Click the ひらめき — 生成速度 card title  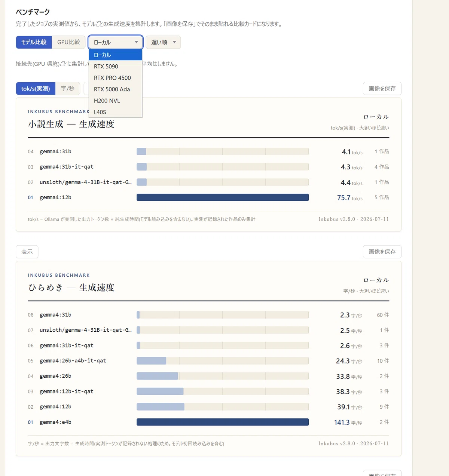71,288
